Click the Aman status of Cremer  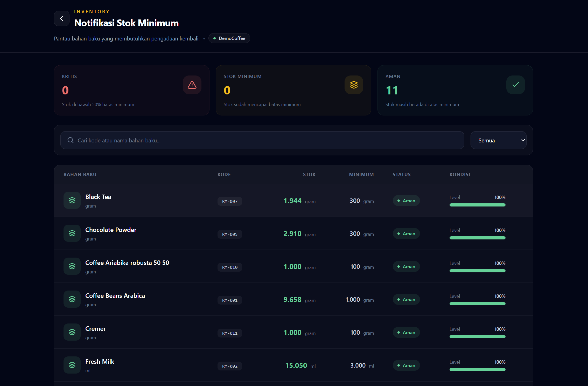(x=406, y=332)
